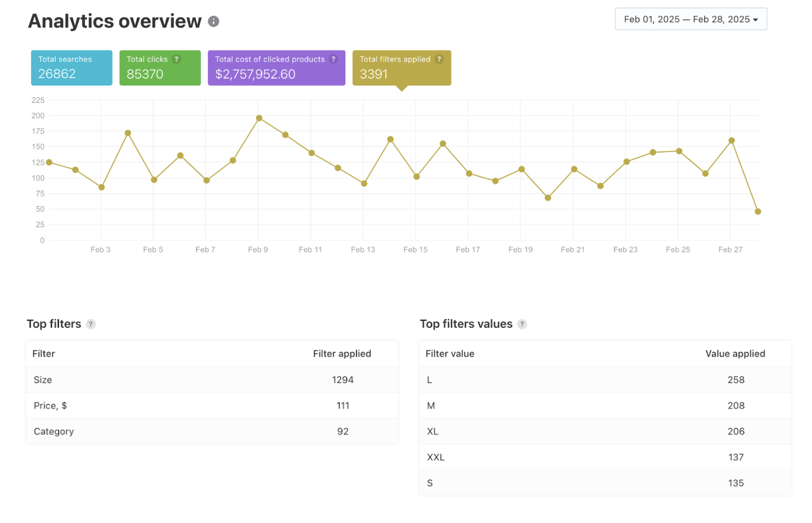This screenshot has width=812, height=523.
Task: Click the value 206 in Top filters values
Action: tap(736, 432)
